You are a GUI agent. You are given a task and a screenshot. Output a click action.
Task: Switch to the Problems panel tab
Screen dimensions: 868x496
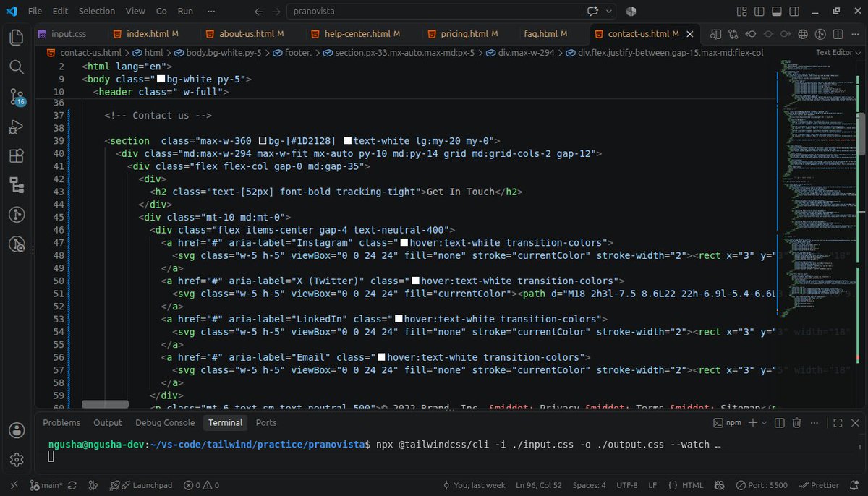point(61,423)
